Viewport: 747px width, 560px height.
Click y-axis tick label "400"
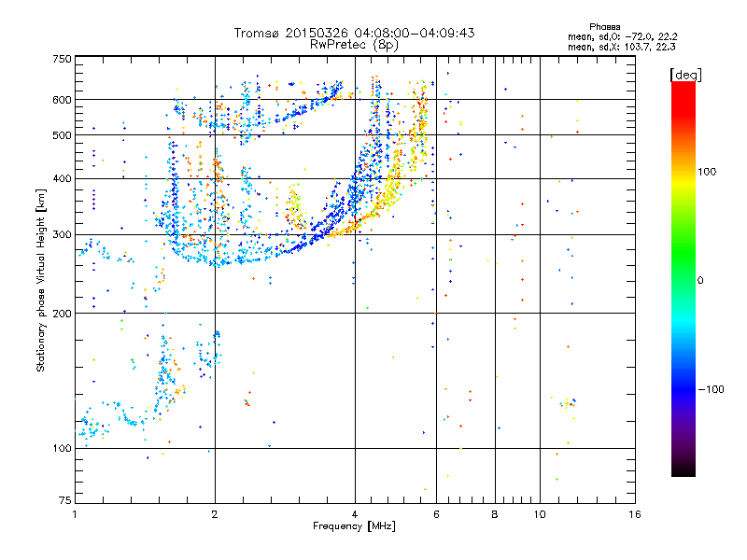[62, 179]
